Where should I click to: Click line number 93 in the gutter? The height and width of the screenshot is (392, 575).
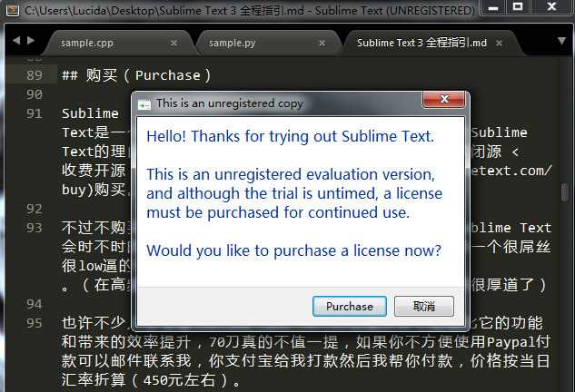[x=35, y=228]
